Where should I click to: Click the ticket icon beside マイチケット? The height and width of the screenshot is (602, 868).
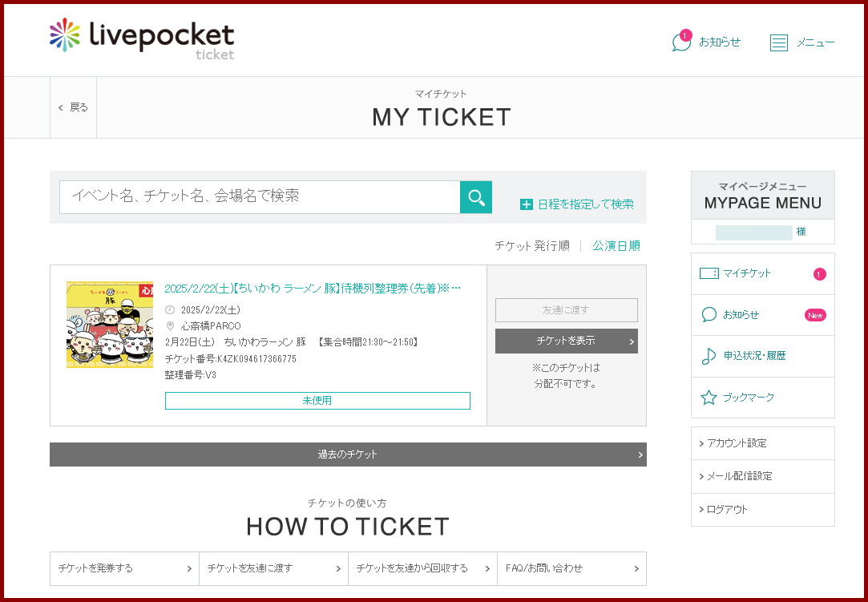point(709,273)
